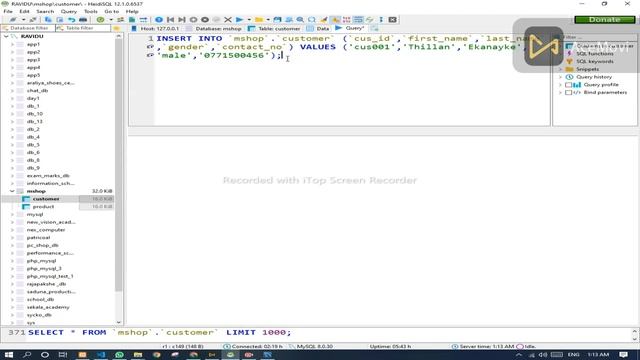This screenshot has height=360, width=640.
Task: Jump to first row icon
Action: click(x=170, y=20)
